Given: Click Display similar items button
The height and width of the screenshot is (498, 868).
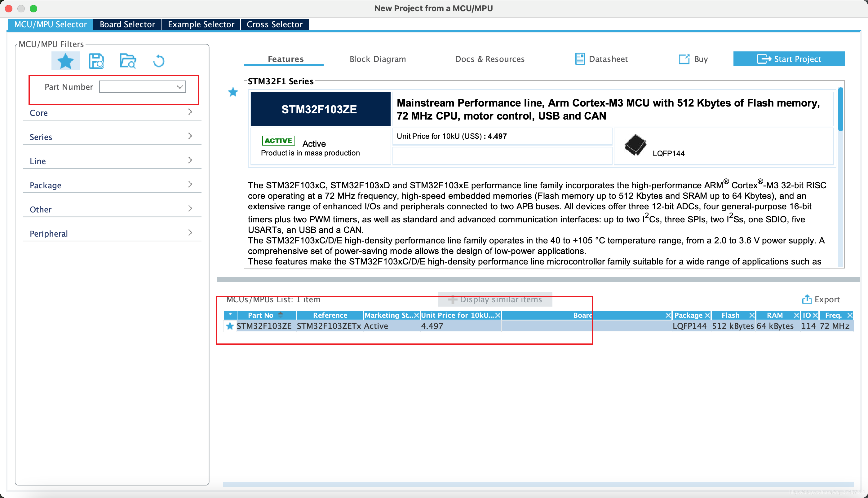Looking at the screenshot, I should coord(495,299).
